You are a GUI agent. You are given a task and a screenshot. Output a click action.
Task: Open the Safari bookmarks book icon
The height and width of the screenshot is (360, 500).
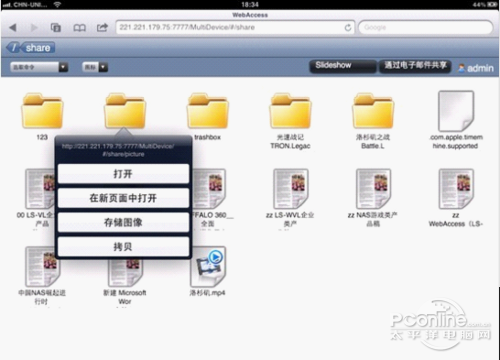click(79, 28)
